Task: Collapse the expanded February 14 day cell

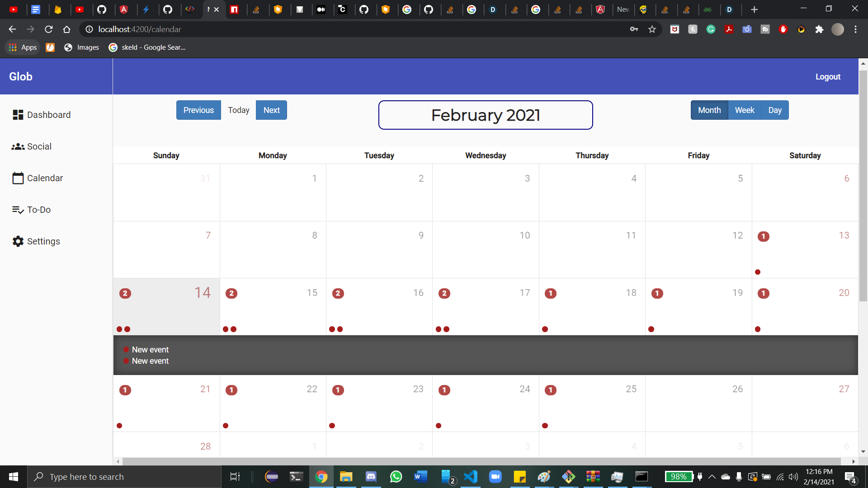Action: [166, 307]
